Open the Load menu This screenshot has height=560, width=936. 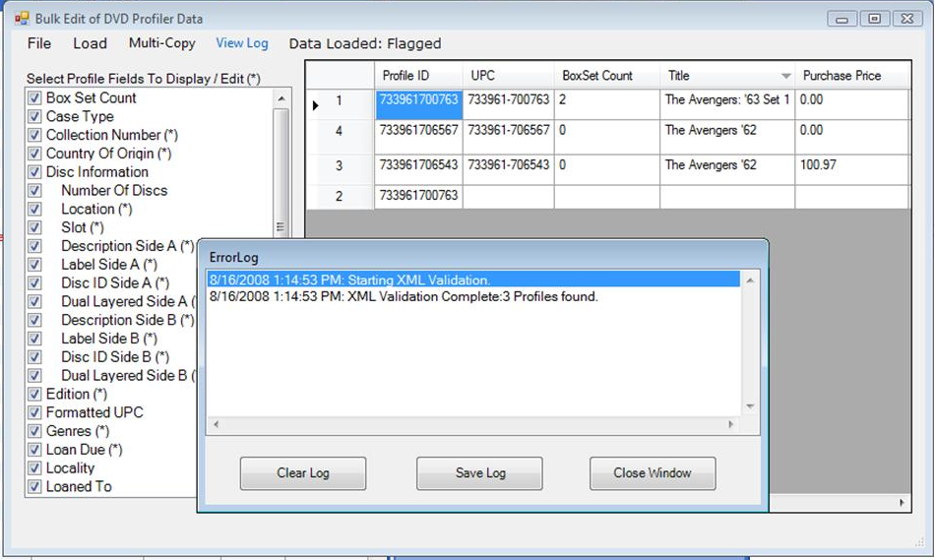(91, 43)
